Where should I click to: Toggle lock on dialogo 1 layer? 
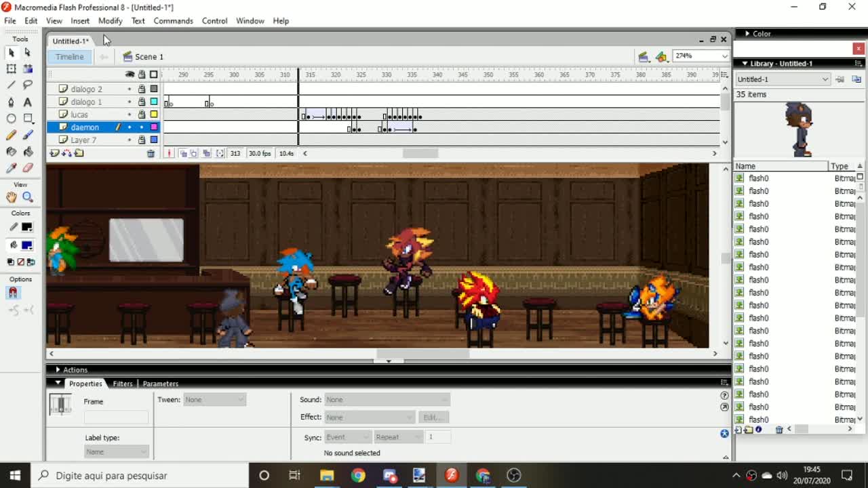142,102
